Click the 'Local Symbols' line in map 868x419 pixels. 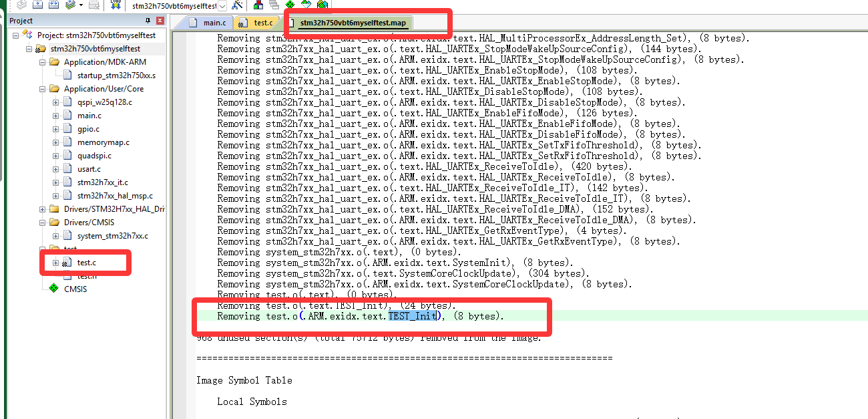[x=252, y=402]
